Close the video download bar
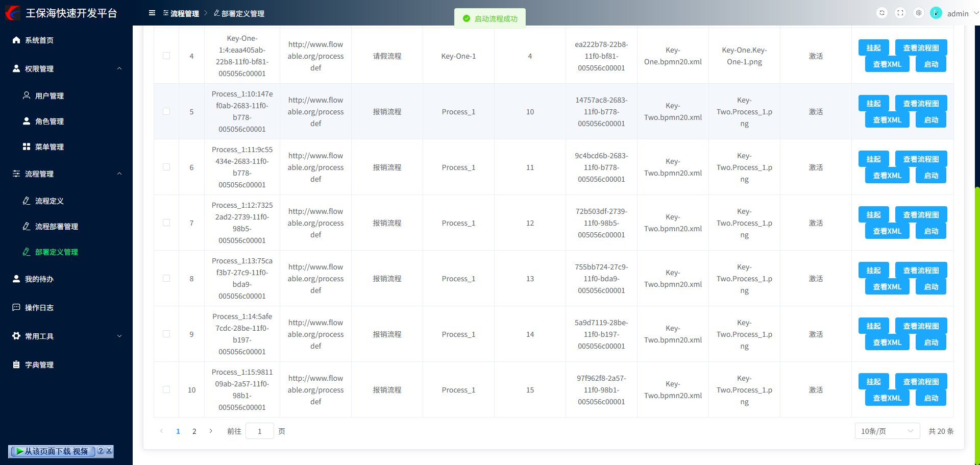 tap(109, 451)
